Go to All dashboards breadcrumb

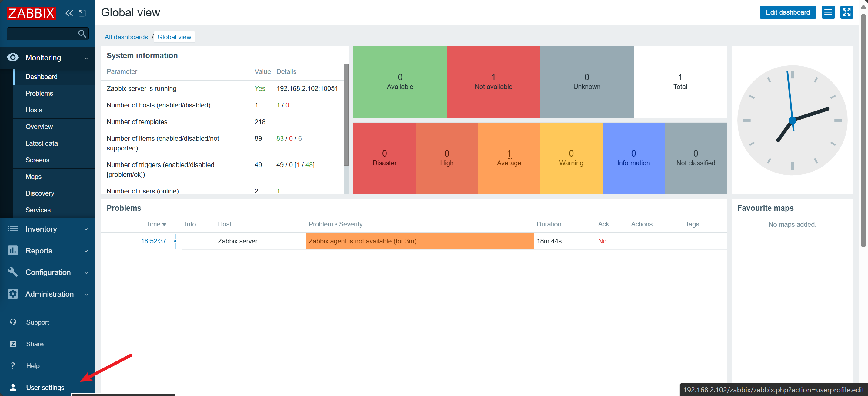tap(126, 37)
